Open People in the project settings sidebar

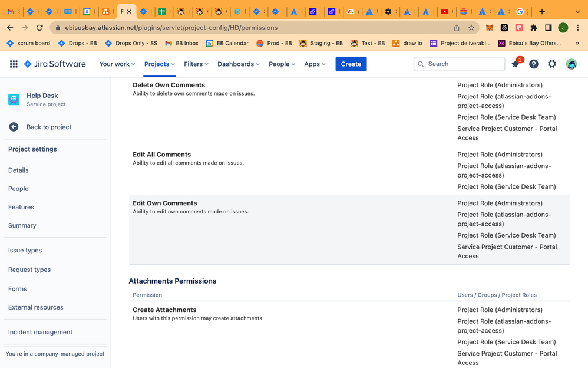pos(18,189)
